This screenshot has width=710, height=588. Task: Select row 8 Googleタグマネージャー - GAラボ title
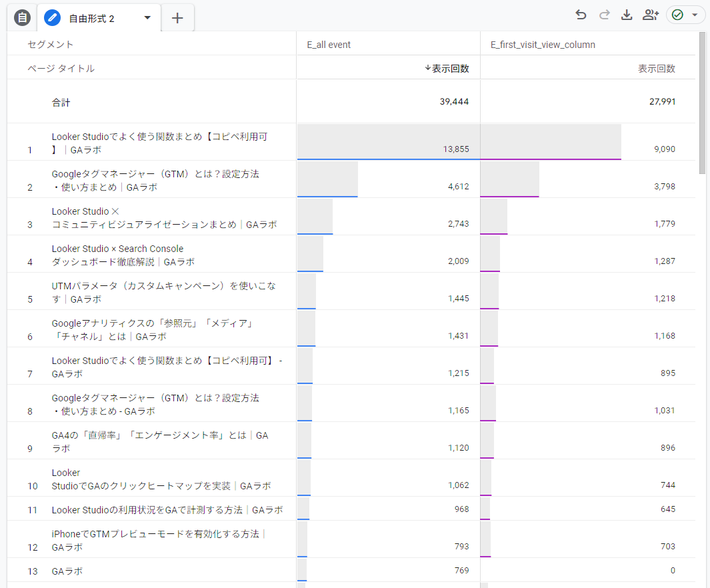(155, 404)
